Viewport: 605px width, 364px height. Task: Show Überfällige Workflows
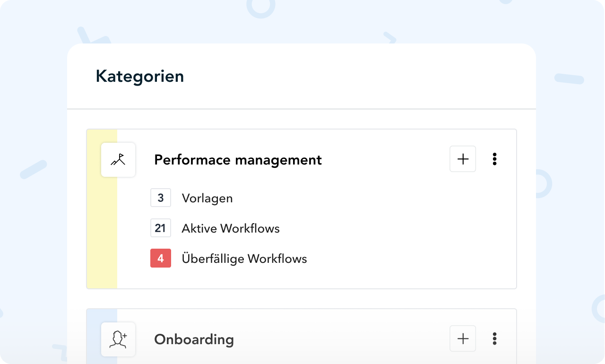click(x=244, y=259)
